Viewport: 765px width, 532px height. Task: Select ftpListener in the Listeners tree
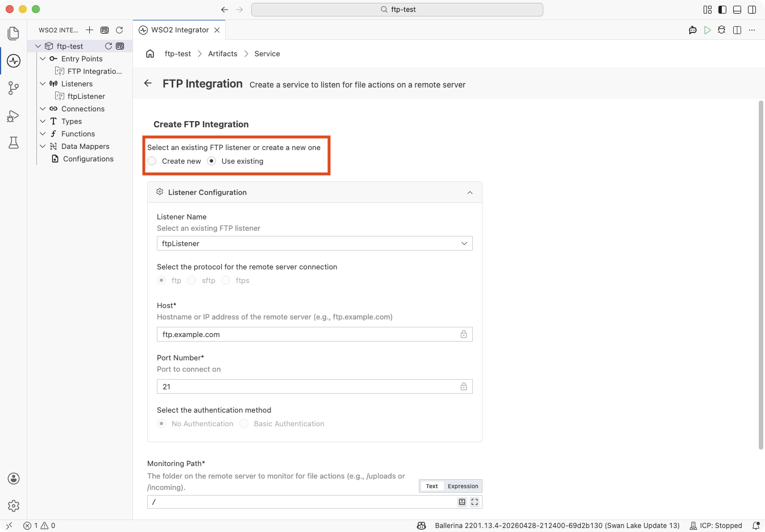[86, 96]
